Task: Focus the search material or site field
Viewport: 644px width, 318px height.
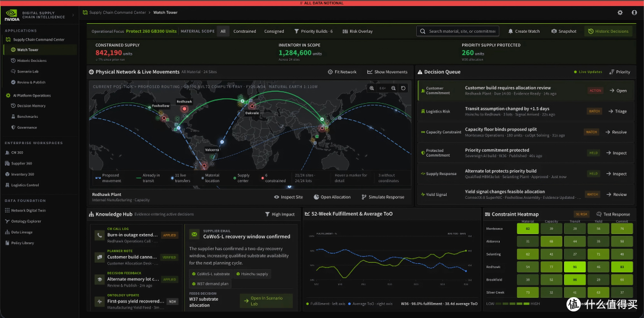Action: (457, 31)
